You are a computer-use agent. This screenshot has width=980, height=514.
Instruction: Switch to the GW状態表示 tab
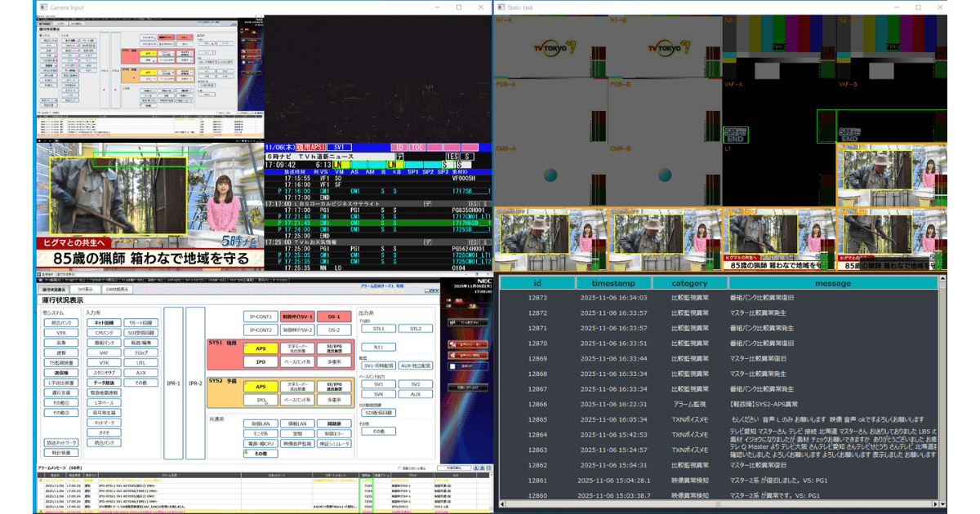click(118, 289)
